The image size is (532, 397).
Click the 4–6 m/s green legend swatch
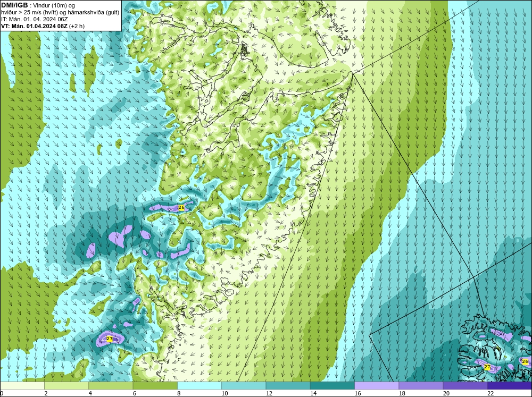click(x=111, y=385)
